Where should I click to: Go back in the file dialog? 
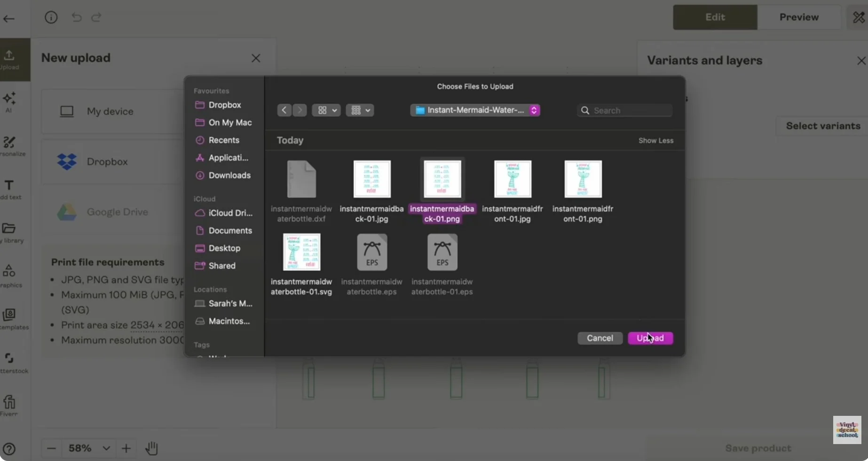pyautogui.click(x=284, y=110)
